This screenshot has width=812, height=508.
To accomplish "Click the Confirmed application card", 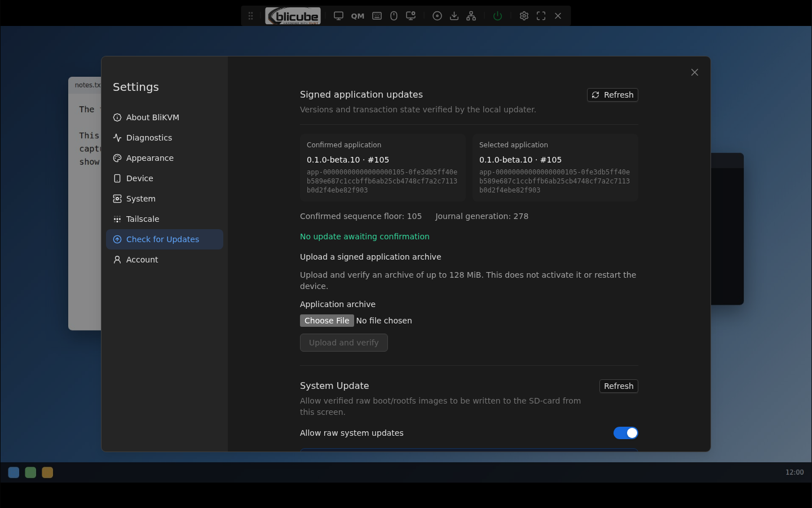I will click(x=383, y=168).
